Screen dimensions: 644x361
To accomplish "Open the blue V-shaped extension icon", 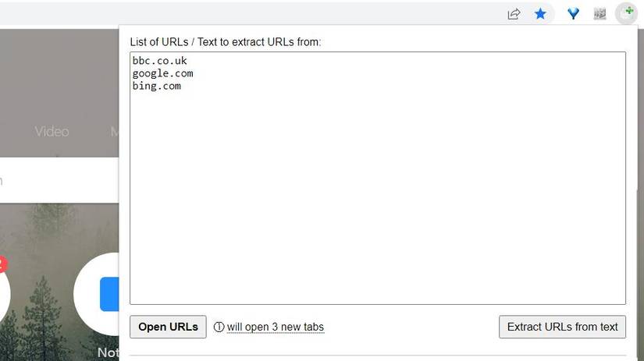I will pyautogui.click(x=573, y=14).
